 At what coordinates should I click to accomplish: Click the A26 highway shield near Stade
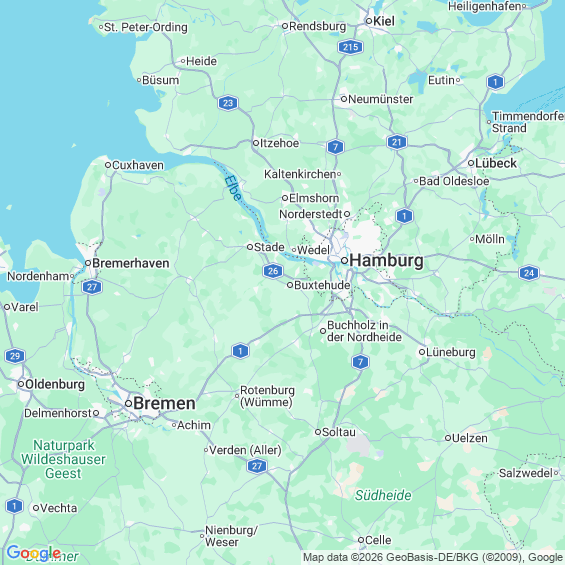coord(273,271)
